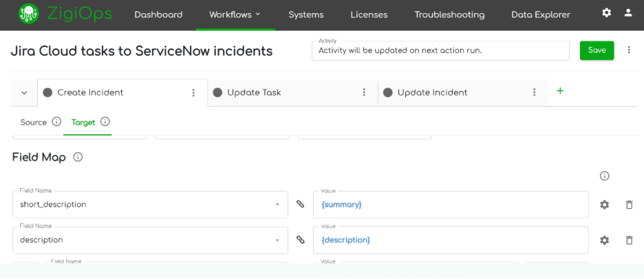Click the info icon above the gear column

click(604, 176)
